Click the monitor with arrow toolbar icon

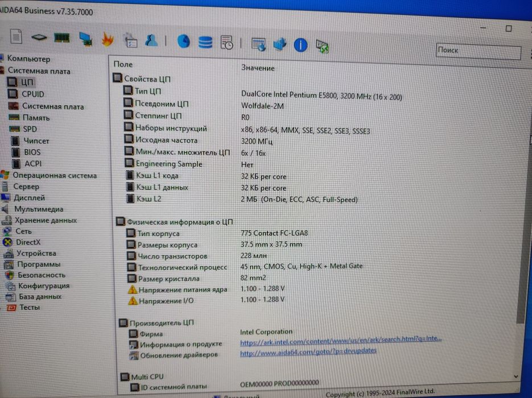[x=258, y=44]
